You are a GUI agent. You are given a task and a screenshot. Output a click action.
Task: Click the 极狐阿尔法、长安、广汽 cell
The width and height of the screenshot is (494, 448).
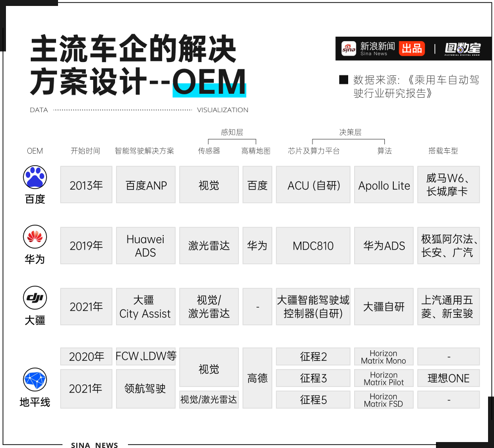tap(449, 246)
